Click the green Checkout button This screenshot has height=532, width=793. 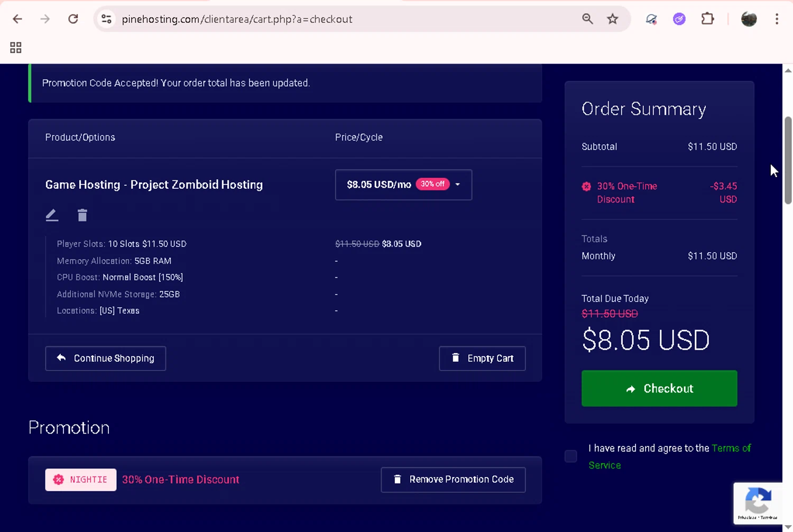(659, 388)
